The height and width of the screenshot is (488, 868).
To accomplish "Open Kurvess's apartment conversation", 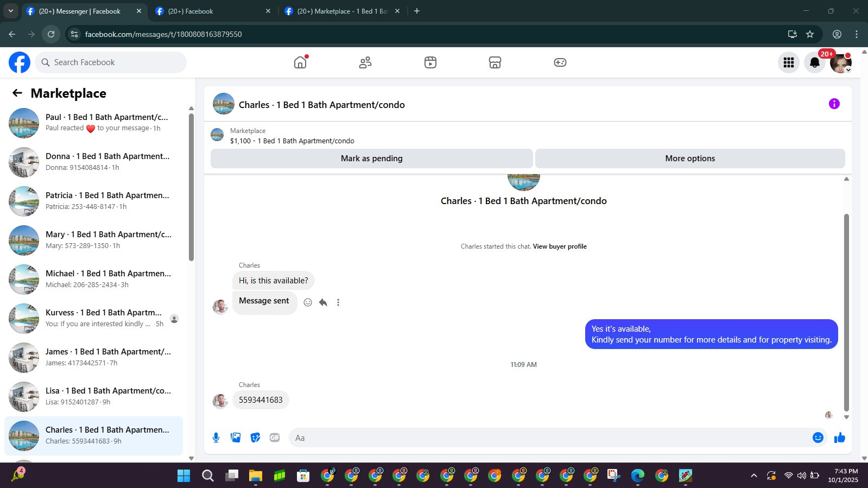I will coord(93,319).
